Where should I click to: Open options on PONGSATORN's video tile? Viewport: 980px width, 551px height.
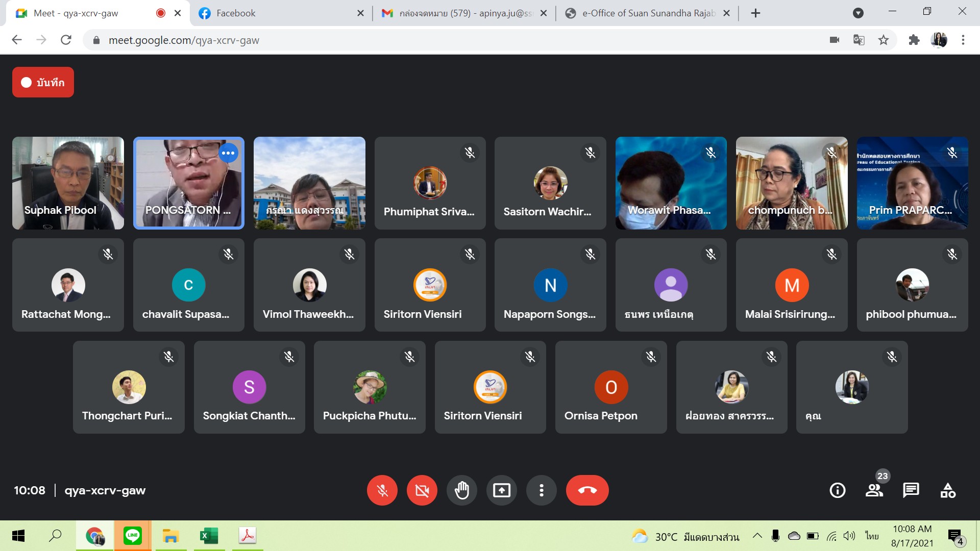(228, 153)
